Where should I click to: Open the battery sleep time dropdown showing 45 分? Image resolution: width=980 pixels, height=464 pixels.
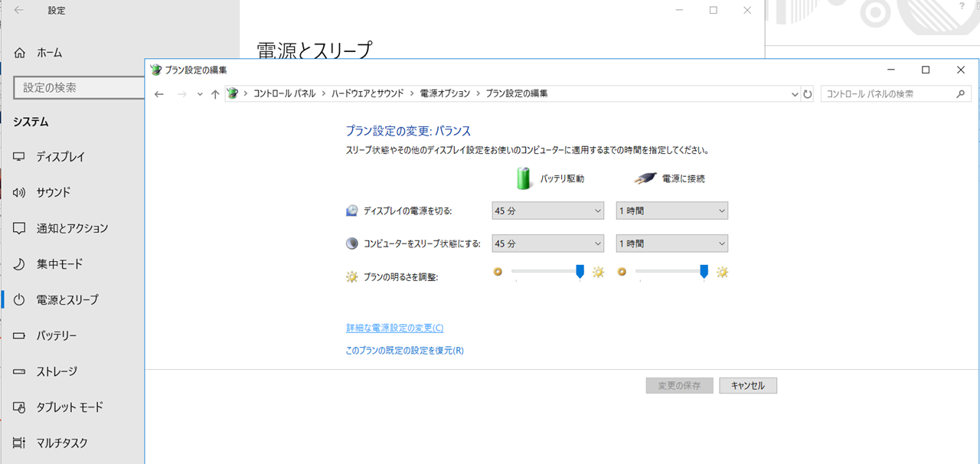(547, 243)
